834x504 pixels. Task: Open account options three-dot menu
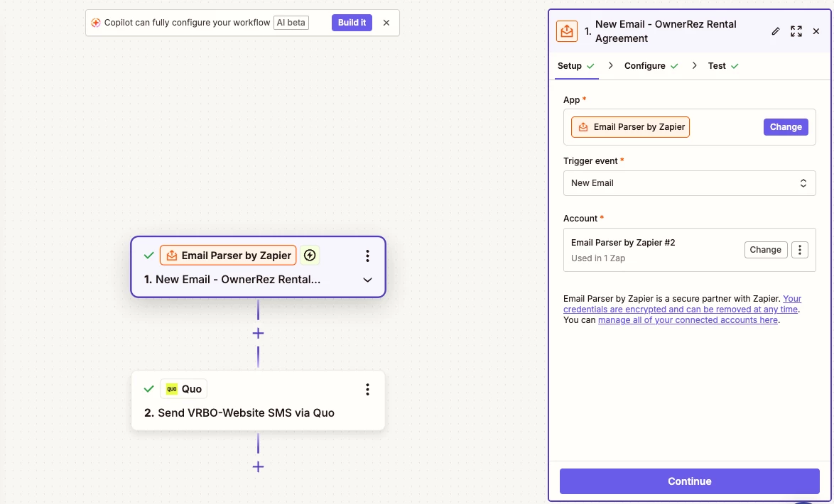[799, 250]
